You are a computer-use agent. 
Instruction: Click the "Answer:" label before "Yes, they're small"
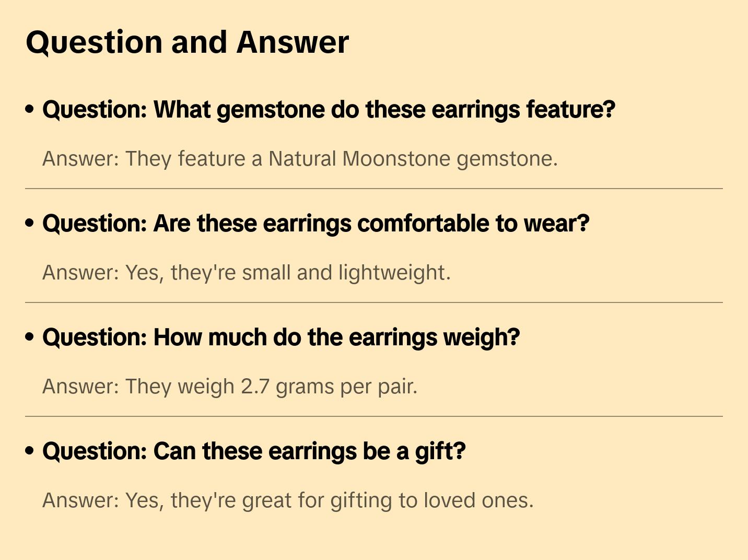point(80,273)
